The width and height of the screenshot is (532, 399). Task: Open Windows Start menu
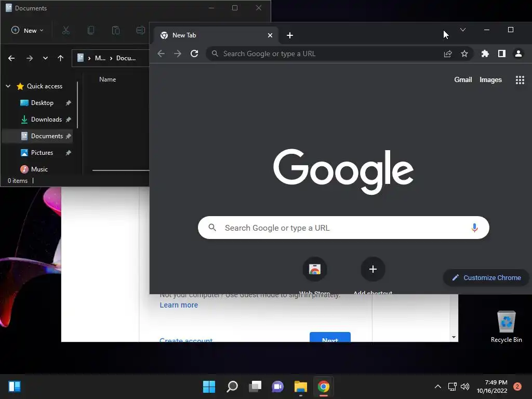pos(209,387)
